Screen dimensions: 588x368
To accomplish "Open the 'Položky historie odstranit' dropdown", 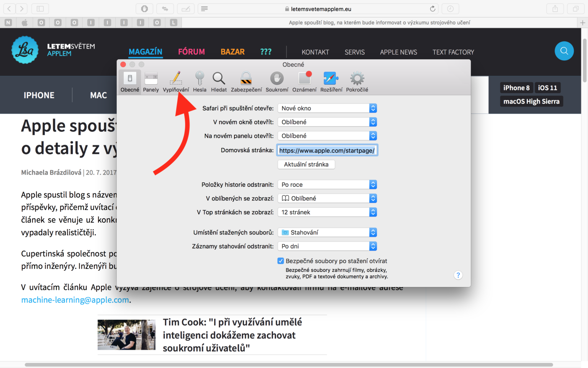I will coord(327,185).
